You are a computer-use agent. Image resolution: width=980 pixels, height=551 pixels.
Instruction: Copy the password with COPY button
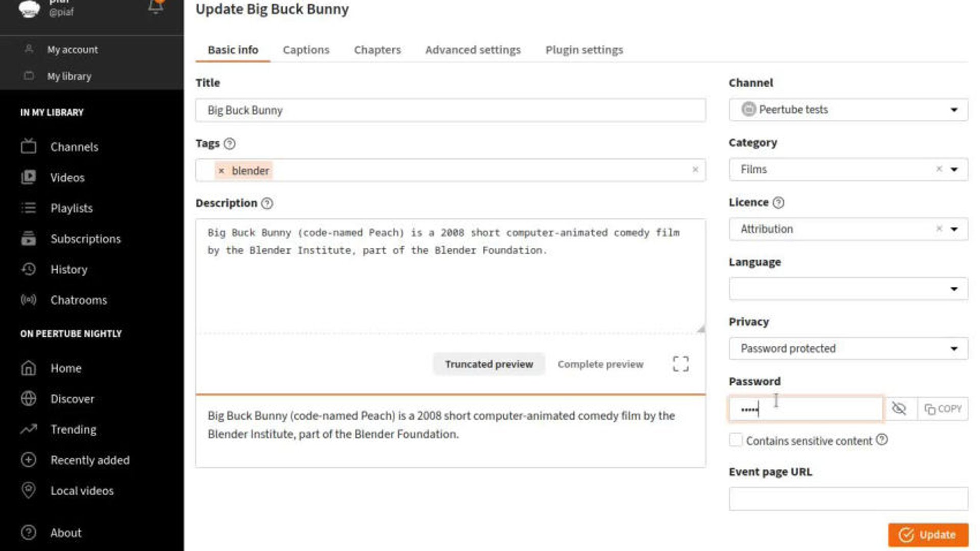[943, 409]
